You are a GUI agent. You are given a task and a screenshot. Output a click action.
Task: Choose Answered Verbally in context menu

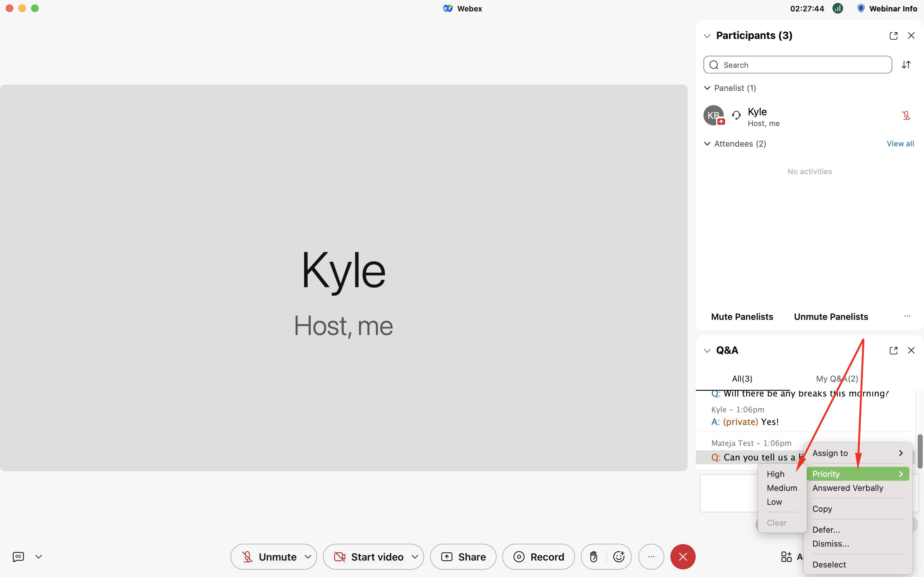848,488
